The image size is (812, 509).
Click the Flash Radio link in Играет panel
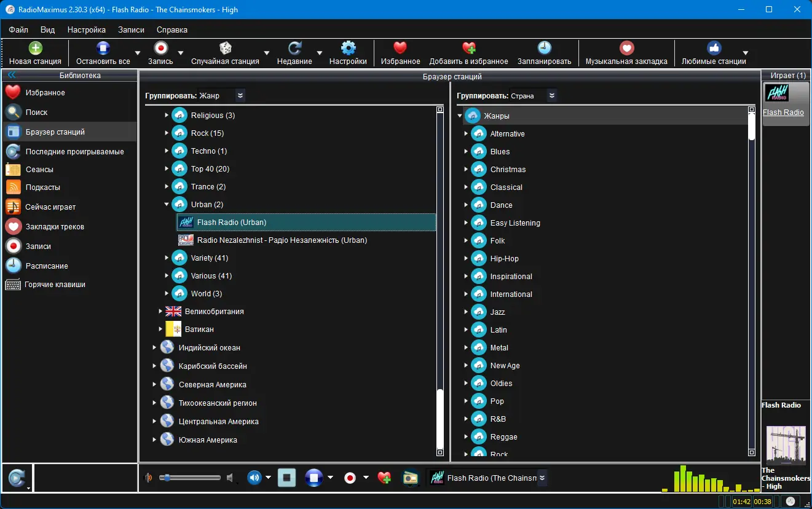tap(783, 112)
